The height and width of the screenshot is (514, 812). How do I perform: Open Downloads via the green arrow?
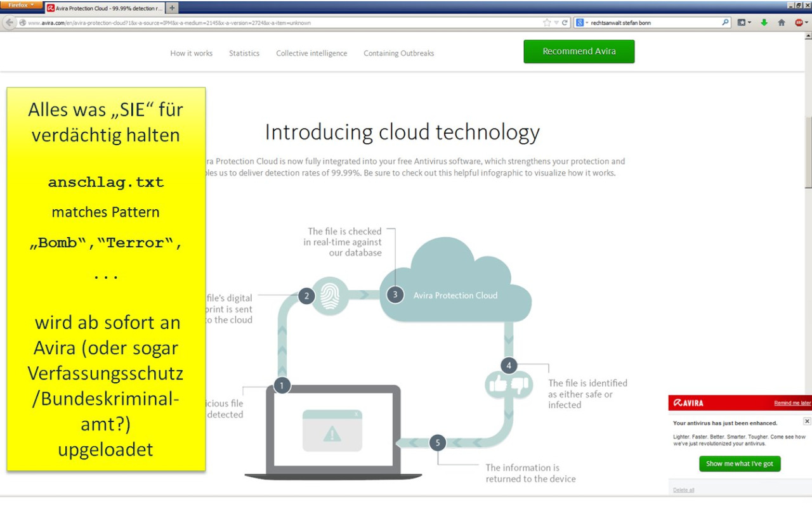(764, 22)
